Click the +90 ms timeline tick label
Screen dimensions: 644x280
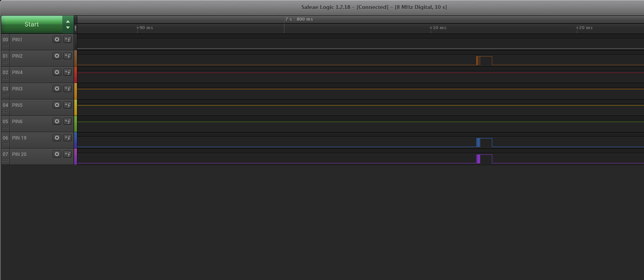[x=145, y=28]
